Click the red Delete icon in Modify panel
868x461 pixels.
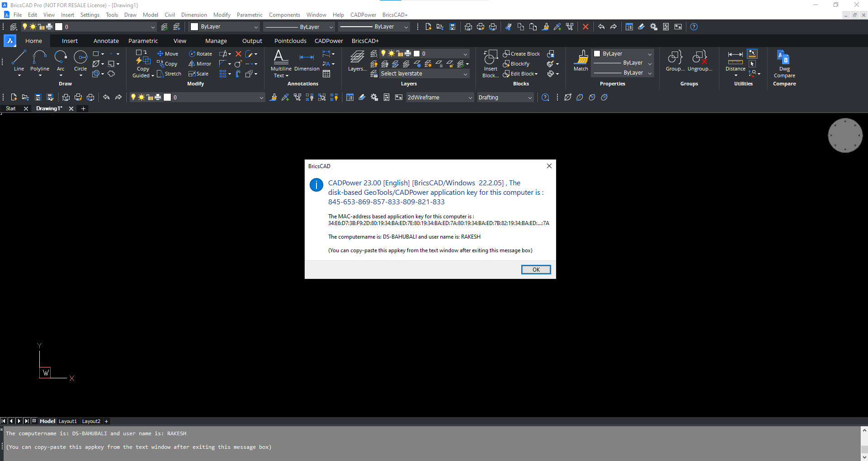coord(238,54)
